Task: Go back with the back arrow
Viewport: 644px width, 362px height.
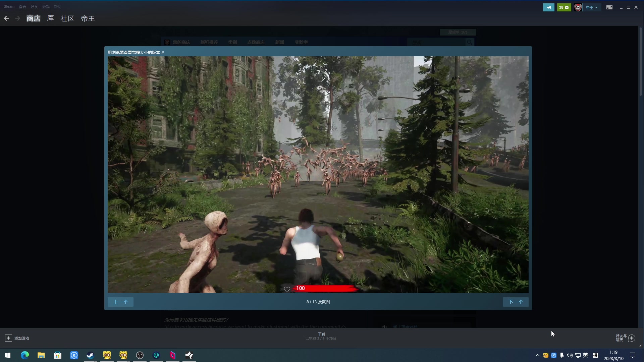Action: tap(6, 18)
